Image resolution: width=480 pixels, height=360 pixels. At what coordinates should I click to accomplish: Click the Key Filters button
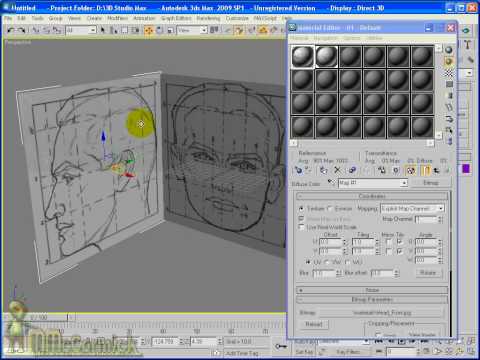coord(347,351)
